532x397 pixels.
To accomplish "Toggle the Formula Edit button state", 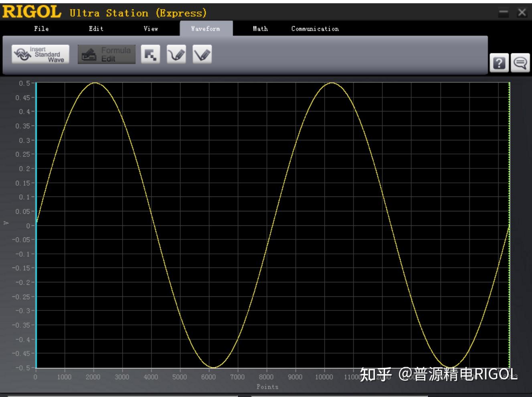I will point(106,54).
